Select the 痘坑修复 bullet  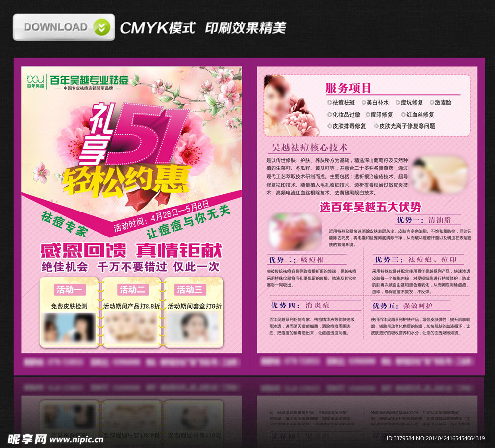click(409, 103)
